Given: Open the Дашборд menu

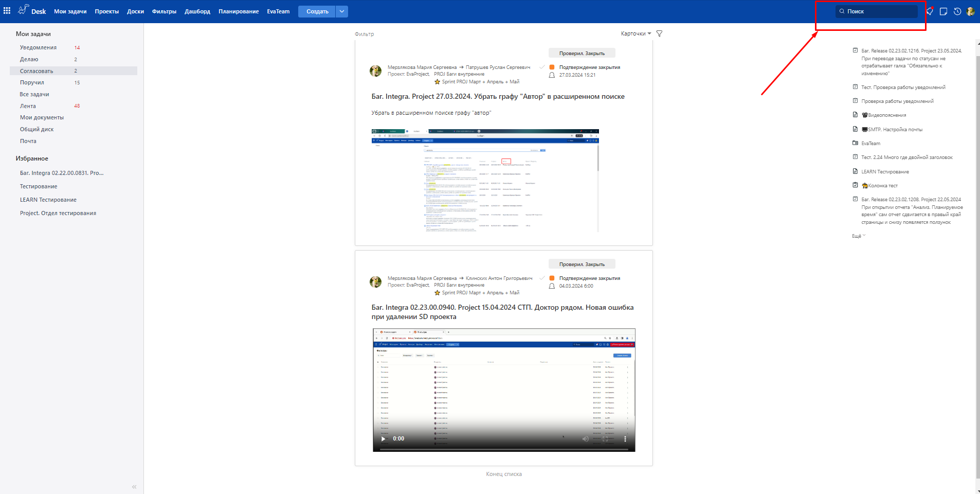Looking at the screenshot, I should click(x=197, y=11).
